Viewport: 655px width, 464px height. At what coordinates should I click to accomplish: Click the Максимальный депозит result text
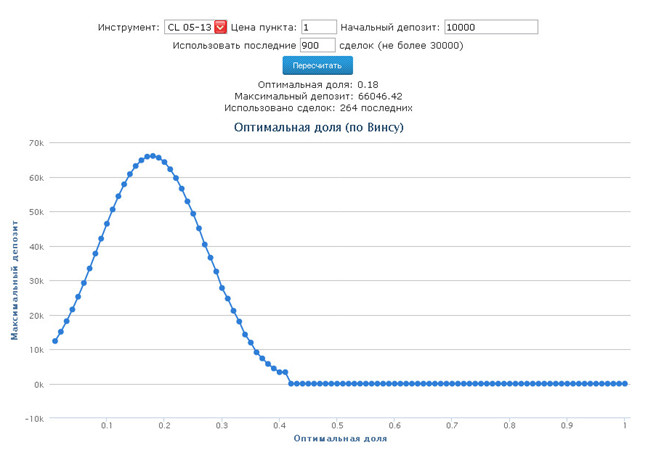tap(318, 96)
